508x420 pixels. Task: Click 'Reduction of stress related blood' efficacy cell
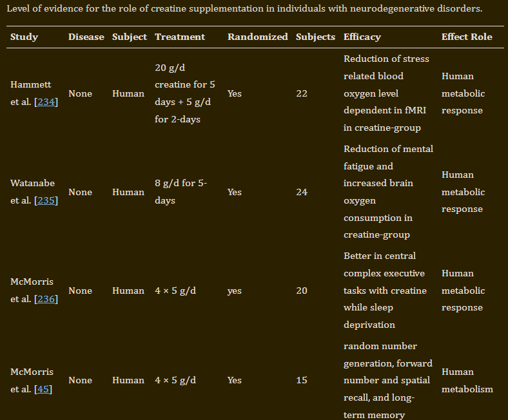coord(386,93)
